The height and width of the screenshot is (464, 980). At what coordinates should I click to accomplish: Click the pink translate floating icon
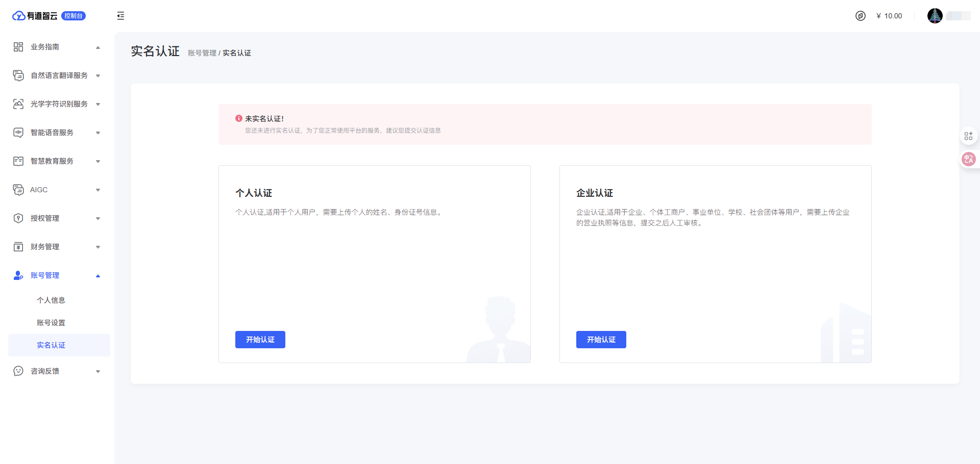[968, 159]
